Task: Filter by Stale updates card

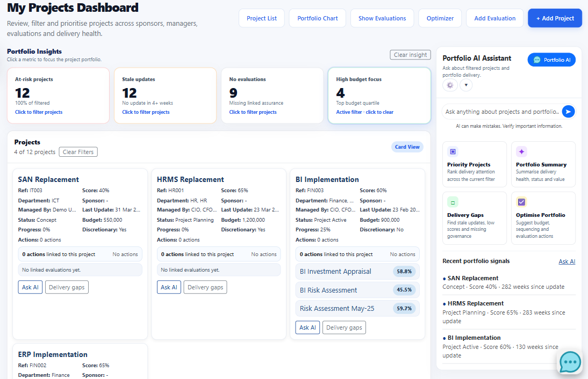Action: tap(166, 96)
